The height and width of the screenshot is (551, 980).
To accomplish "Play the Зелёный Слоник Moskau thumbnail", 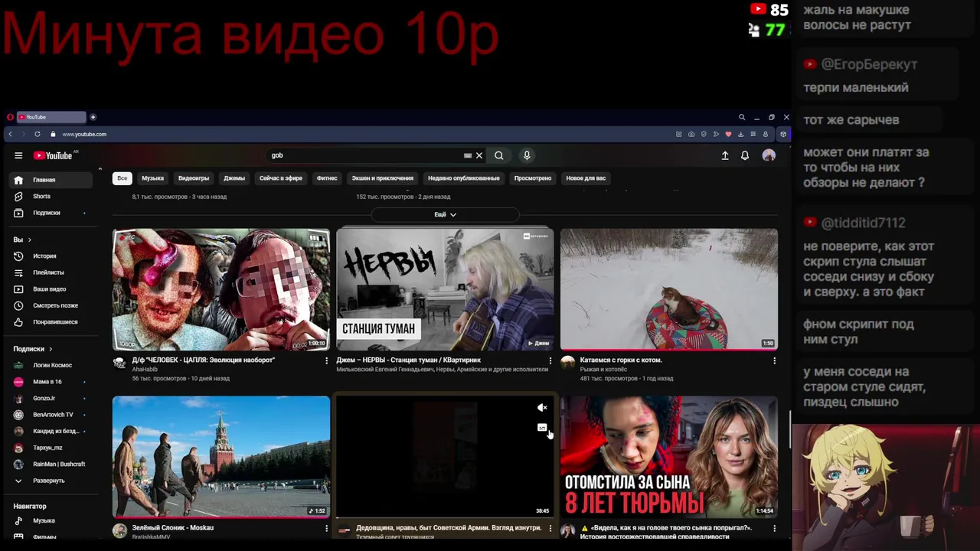I will [x=221, y=457].
